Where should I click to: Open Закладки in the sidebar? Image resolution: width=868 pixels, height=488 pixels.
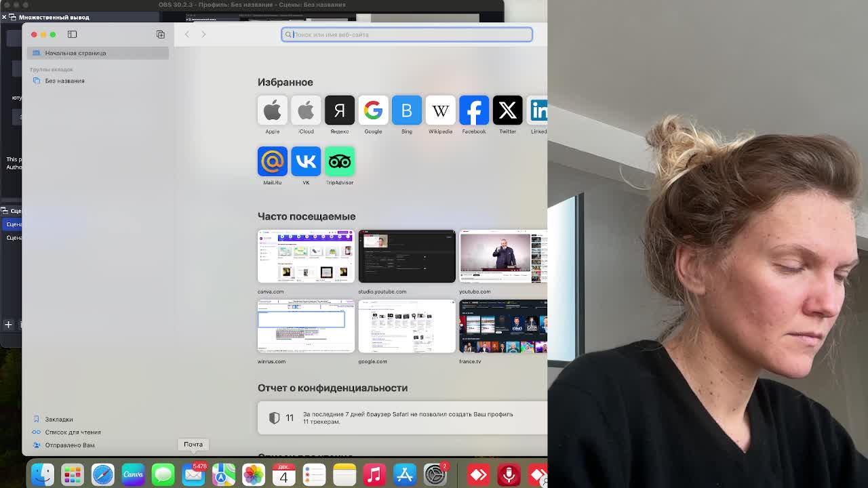(59, 420)
